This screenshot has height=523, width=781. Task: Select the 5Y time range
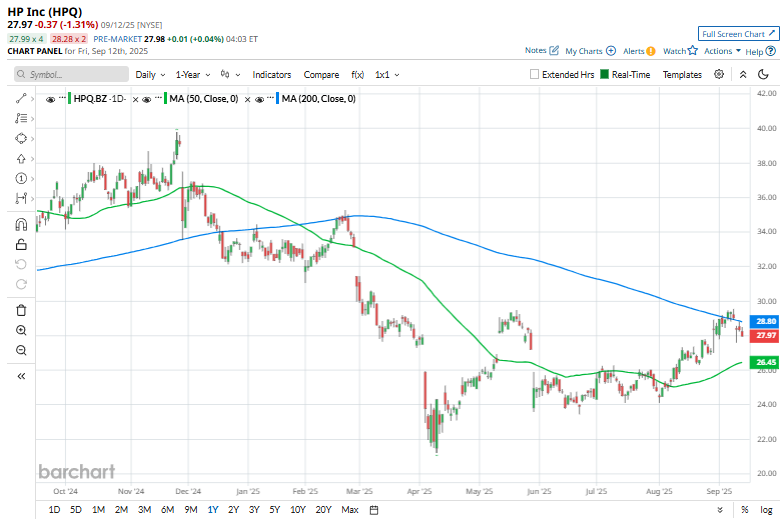[x=274, y=510]
